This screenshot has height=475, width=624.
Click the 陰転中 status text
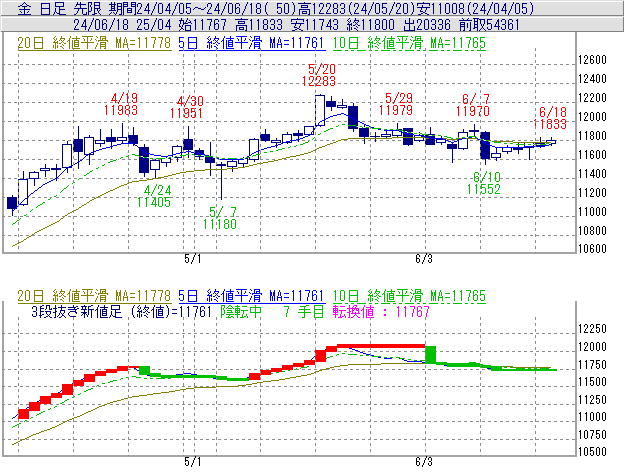241,312
